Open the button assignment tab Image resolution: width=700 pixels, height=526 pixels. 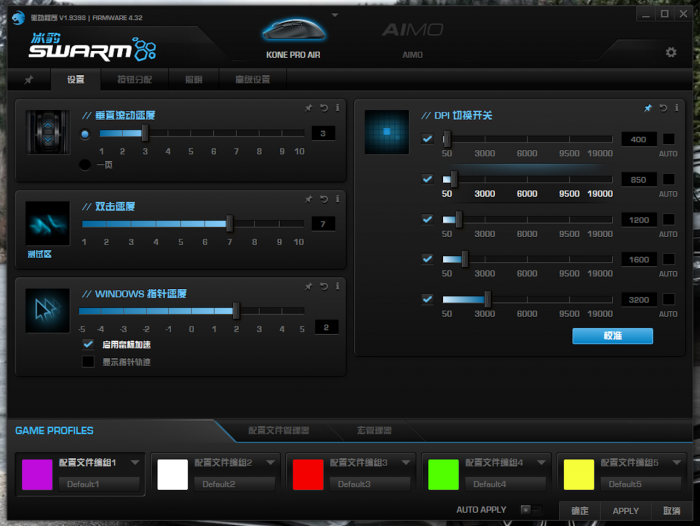[x=135, y=80]
